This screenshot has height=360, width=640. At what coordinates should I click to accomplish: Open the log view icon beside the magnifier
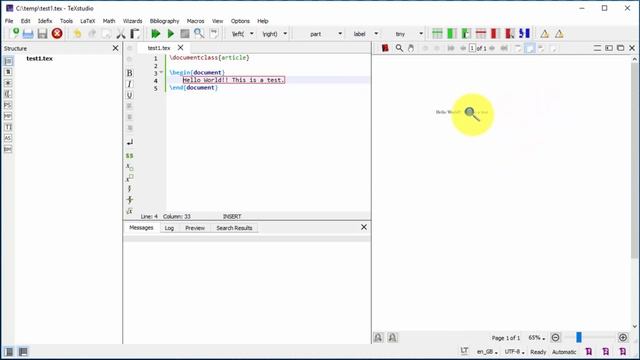[x=214, y=33]
